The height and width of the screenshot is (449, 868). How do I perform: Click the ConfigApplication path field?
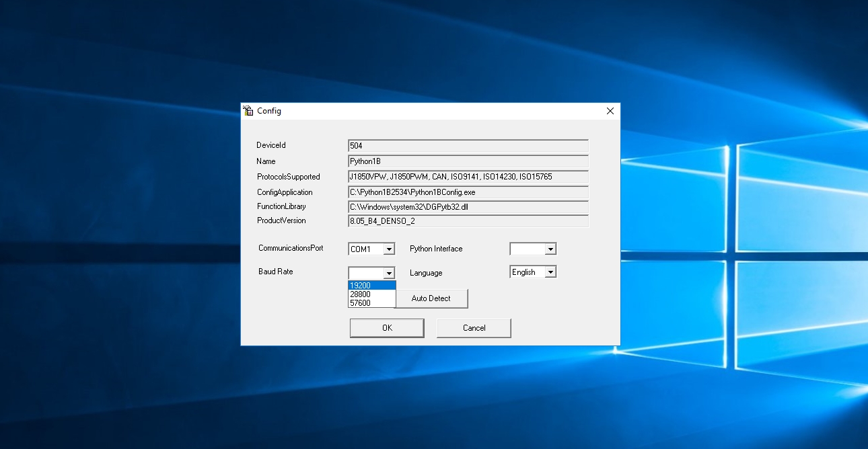468,192
